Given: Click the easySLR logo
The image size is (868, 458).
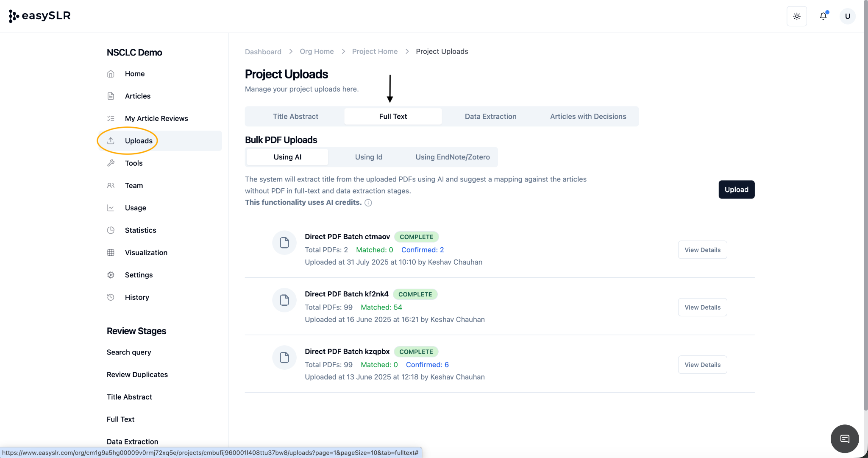Looking at the screenshot, I should [40, 16].
